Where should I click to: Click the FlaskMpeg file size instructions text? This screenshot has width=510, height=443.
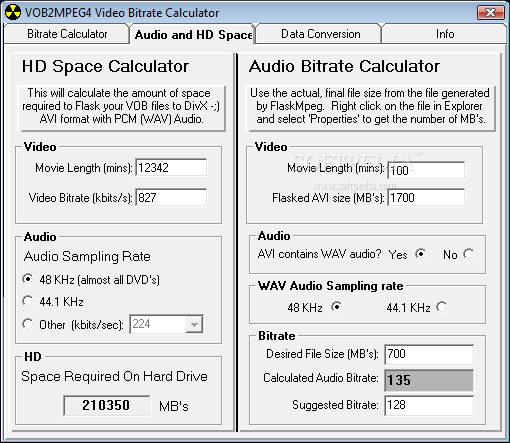click(x=370, y=106)
